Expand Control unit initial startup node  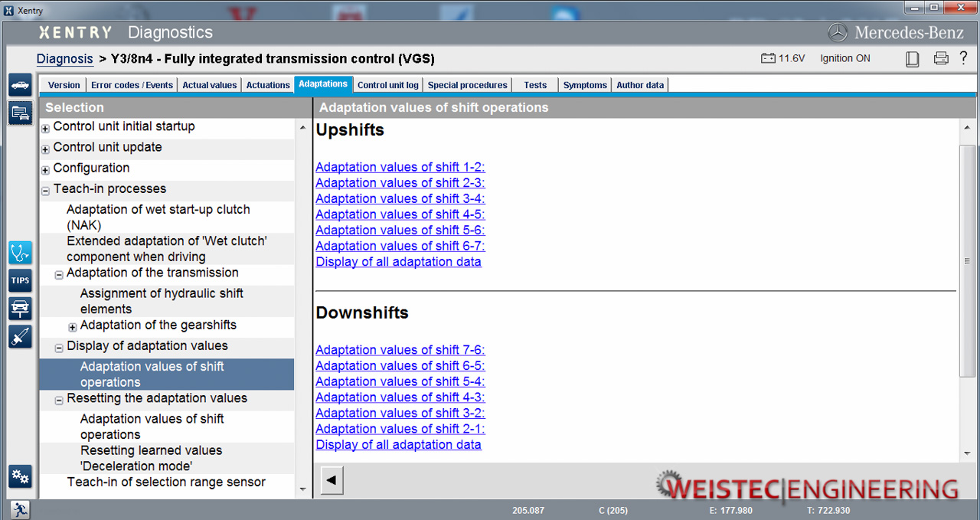(45, 129)
